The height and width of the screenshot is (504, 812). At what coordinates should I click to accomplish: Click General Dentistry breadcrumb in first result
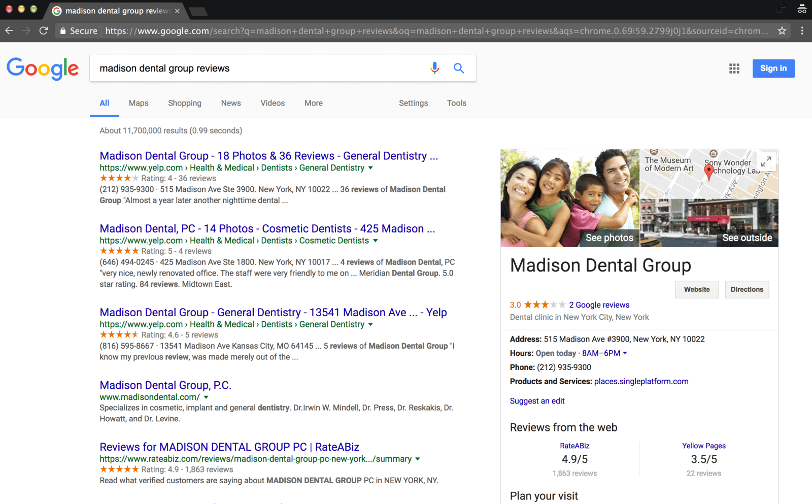coord(332,168)
